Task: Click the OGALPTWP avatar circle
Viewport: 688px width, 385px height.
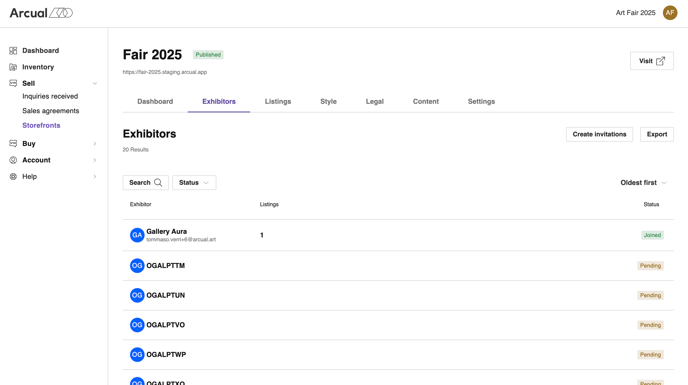Action: [x=137, y=354]
